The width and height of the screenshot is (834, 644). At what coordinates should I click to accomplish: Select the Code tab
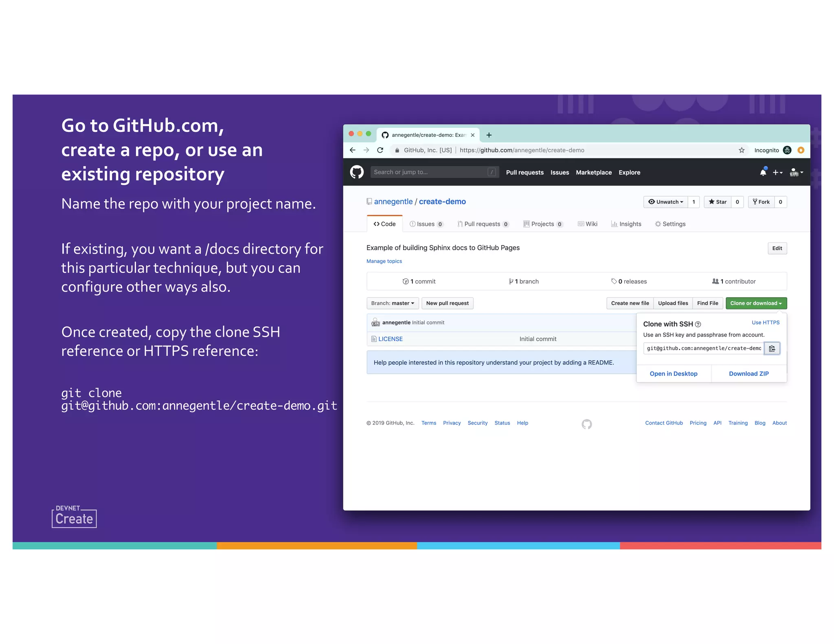[x=384, y=224]
